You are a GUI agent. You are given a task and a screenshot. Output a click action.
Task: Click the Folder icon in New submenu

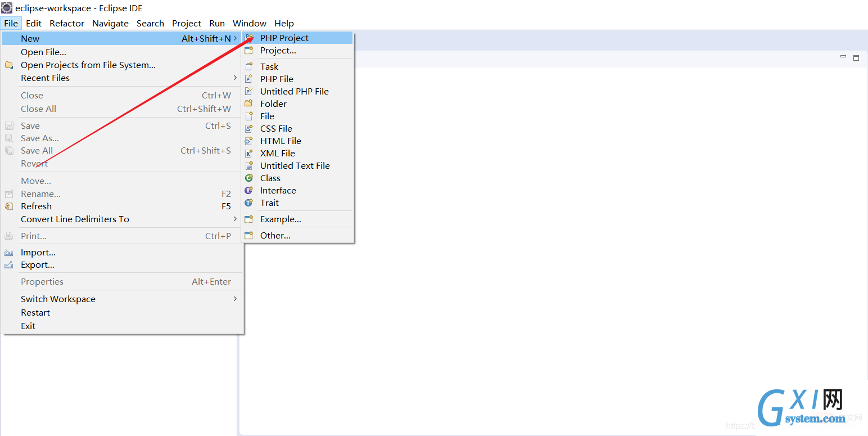point(249,104)
